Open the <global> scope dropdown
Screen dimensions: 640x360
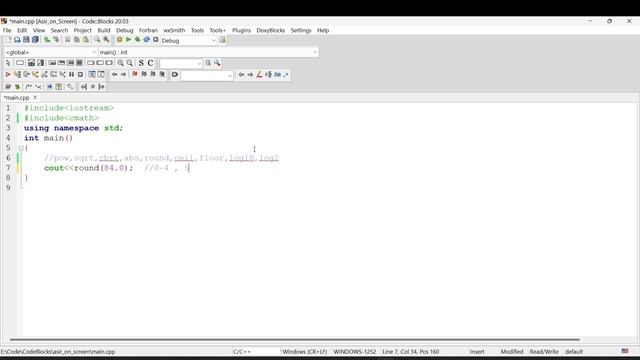(x=51, y=52)
